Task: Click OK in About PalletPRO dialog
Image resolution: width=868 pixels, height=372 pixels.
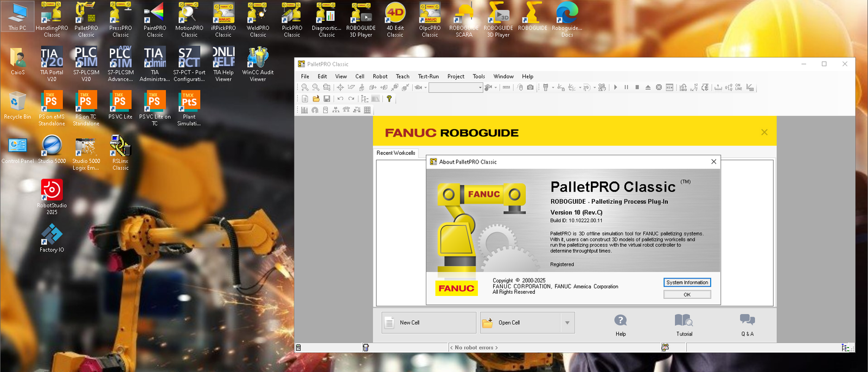Action: 687,294
